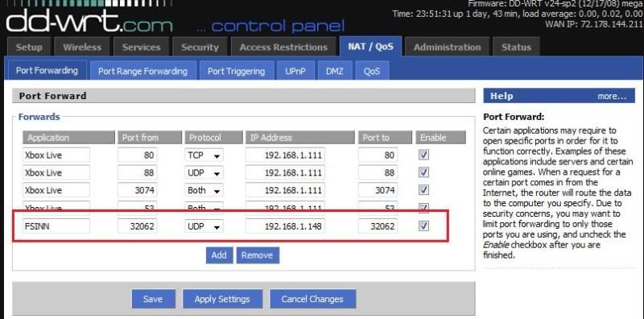Click the Help more... link
Image resolution: width=644 pixels, height=319 pixels.
(612, 96)
